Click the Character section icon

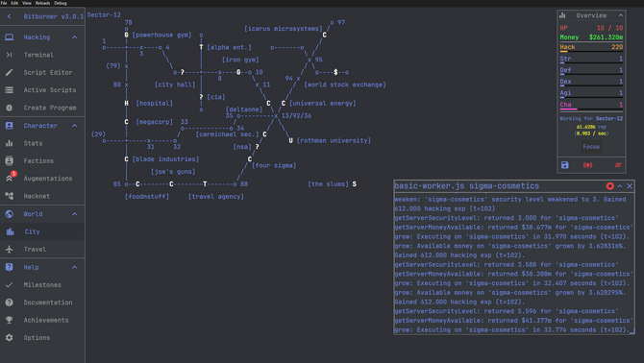[9, 126]
